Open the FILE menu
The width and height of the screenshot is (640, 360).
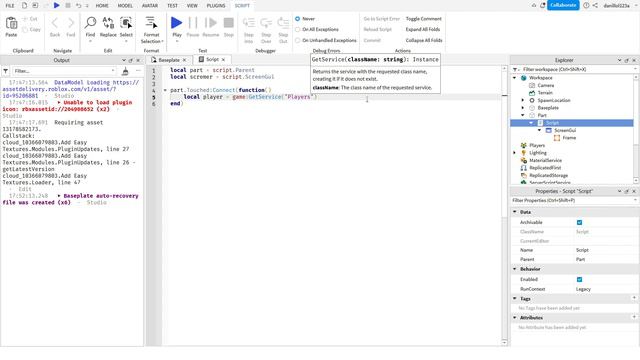(x=10, y=6)
